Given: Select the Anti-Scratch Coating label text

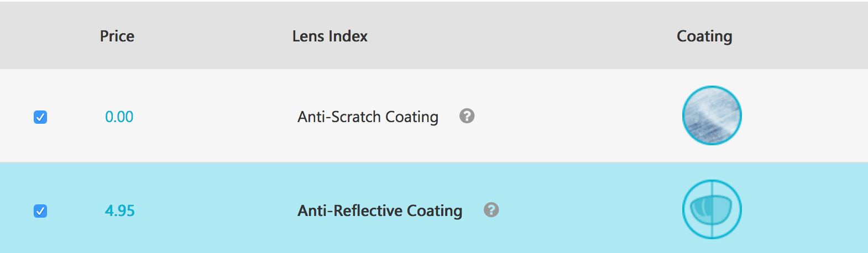Looking at the screenshot, I should [368, 117].
